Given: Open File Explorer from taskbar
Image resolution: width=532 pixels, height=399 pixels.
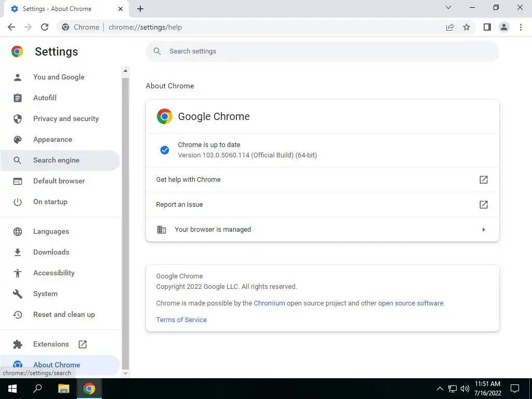Looking at the screenshot, I should [x=63, y=389].
